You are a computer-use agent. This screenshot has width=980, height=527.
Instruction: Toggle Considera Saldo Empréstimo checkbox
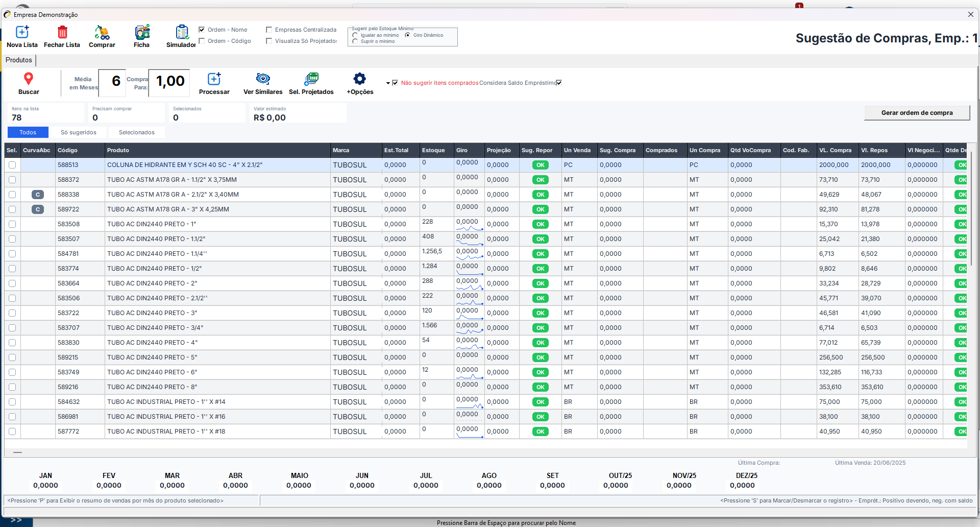pos(559,83)
